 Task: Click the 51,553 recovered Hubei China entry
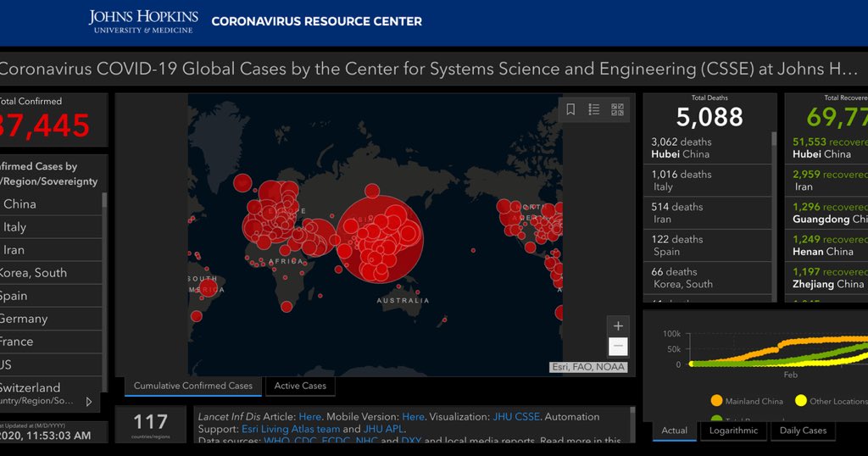click(x=826, y=147)
